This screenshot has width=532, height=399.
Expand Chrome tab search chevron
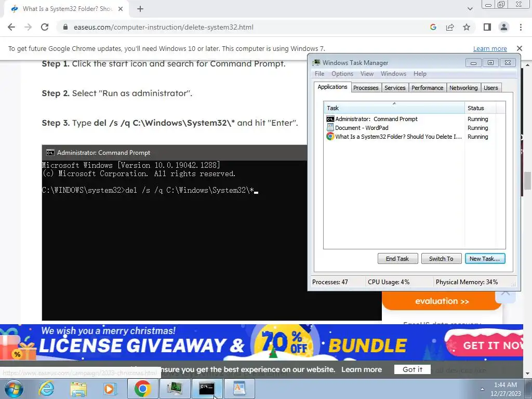tap(470, 9)
